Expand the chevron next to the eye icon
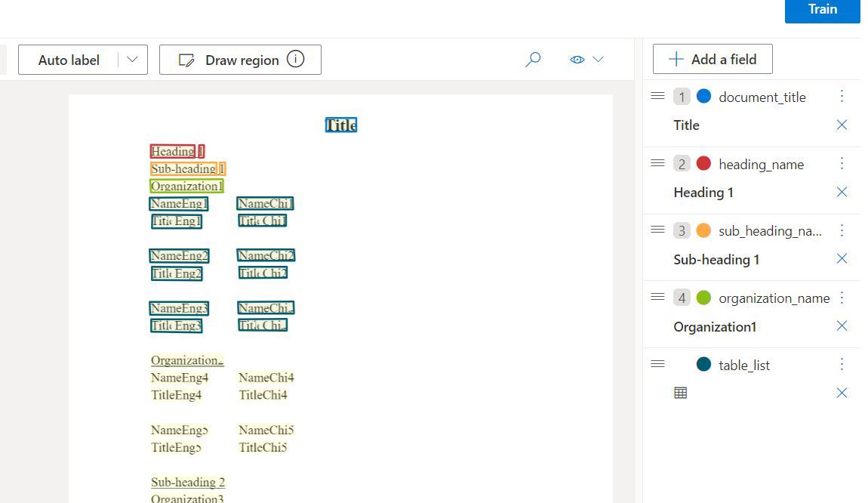868x503 pixels. [x=599, y=59]
